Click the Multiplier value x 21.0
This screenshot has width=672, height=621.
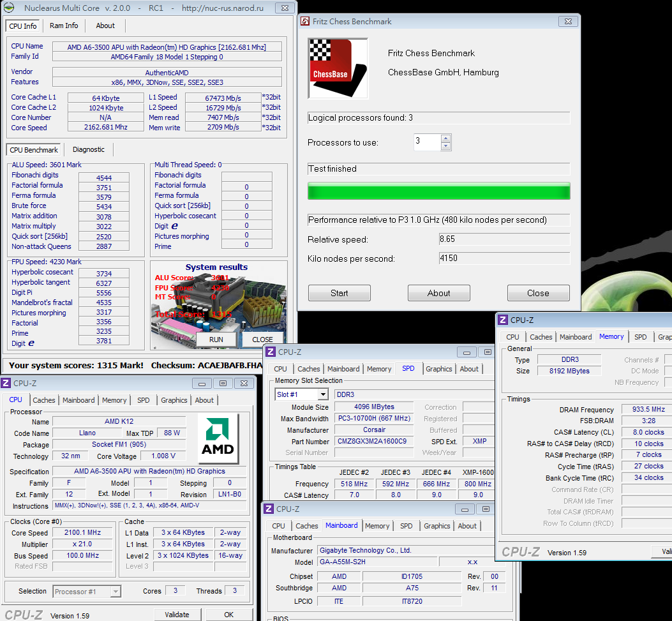point(82,544)
